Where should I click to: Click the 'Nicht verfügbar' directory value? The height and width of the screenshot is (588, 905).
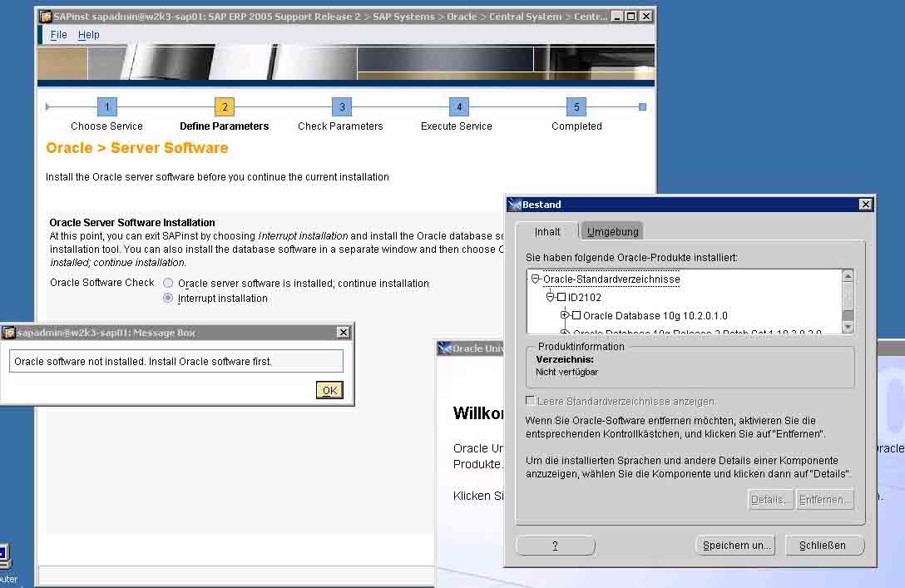point(566,373)
